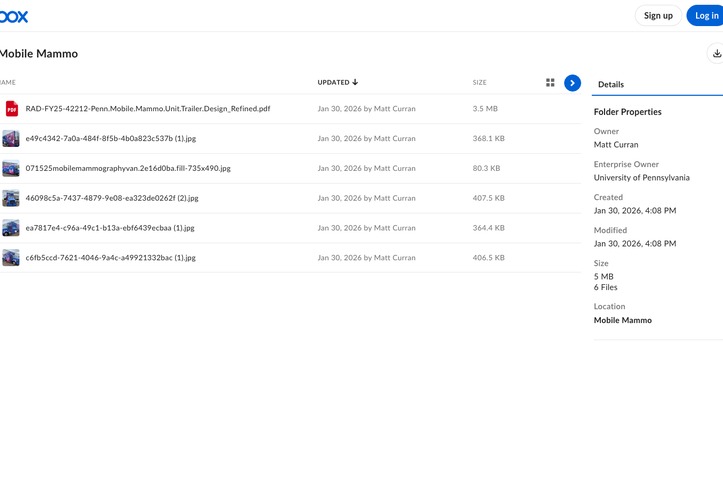Open thumbnail of c6fb5ccd image

pos(11,258)
